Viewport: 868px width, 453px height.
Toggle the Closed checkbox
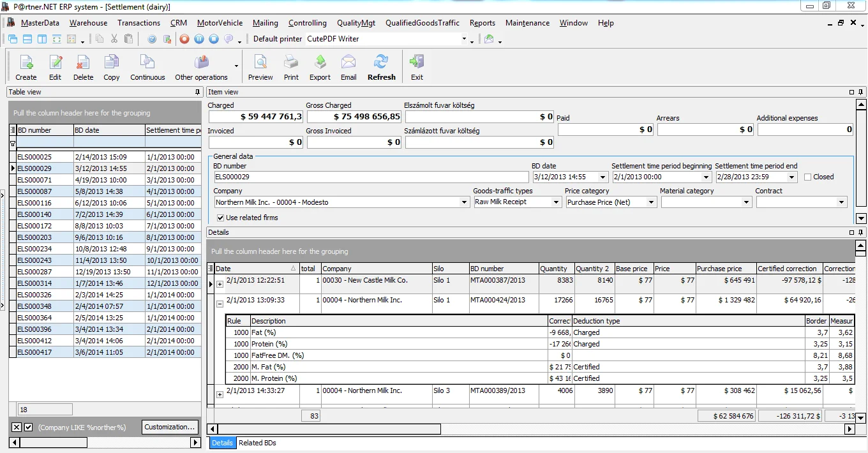click(808, 177)
